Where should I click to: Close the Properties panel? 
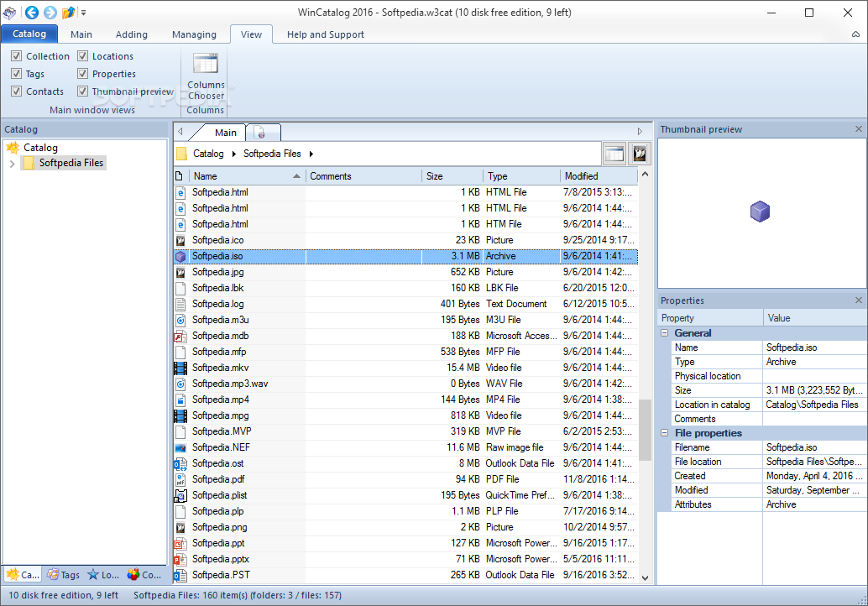pos(859,300)
